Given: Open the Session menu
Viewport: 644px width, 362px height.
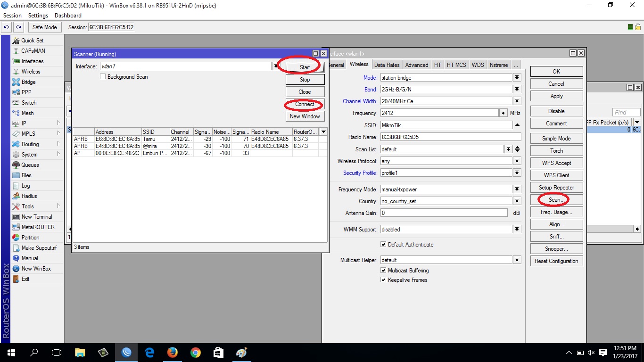Looking at the screenshot, I should [x=12, y=16].
